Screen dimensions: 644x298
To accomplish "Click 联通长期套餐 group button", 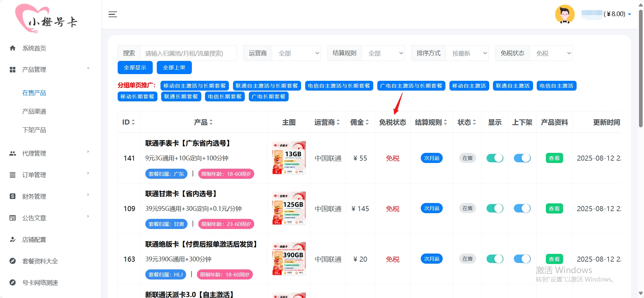I will (181, 96).
